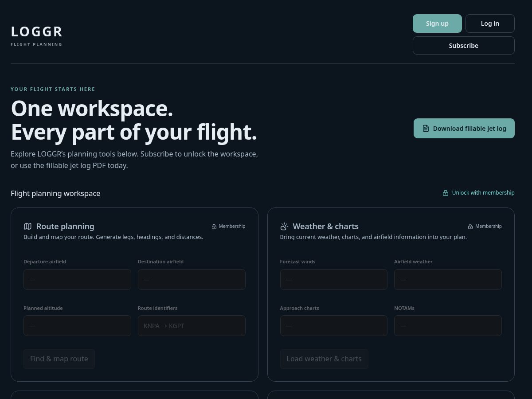Click the 'Bring current weather, charts' description text

coord(373,237)
